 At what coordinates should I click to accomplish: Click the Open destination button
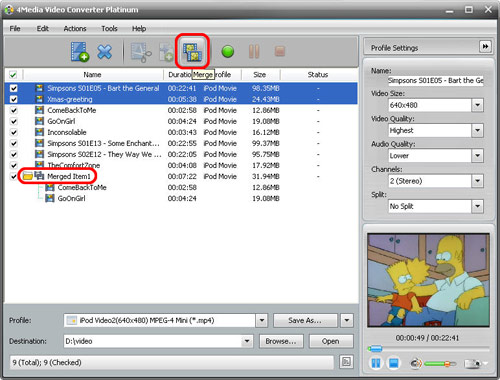pyautogui.click(x=331, y=341)
